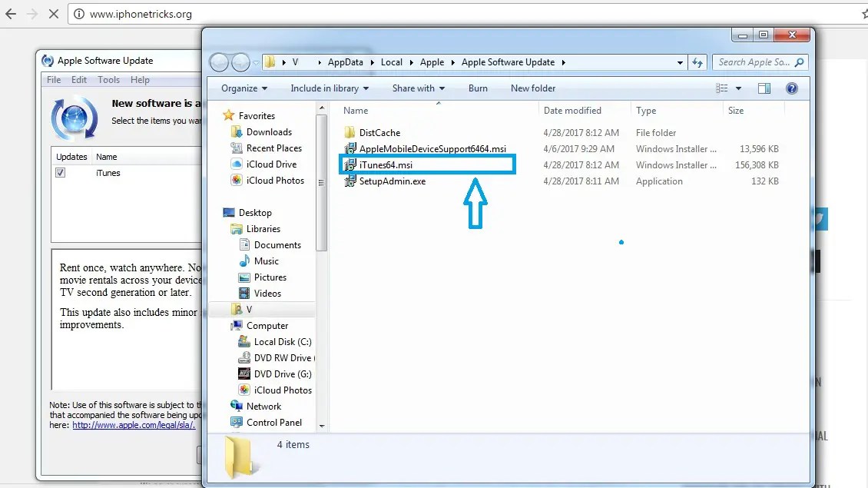Open the Help menu in Apple Software Update
Image resolution: width=868 pixels, height=488 pixels.
click(x=140, y=80)
